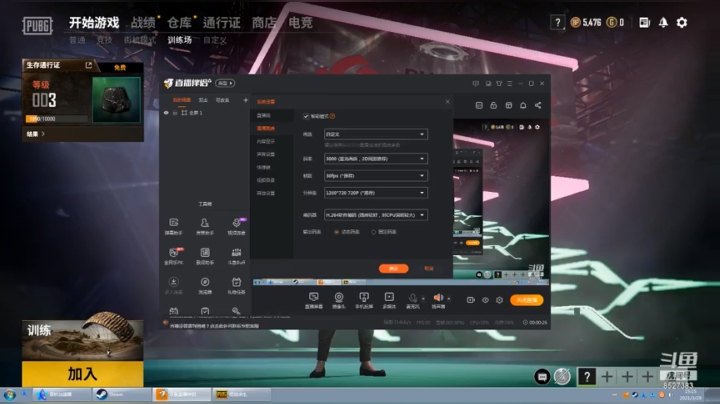Viewport: 720px width, 404px height.
Task: Open PUBG notifications bell icon
Action: coord(663,22)
